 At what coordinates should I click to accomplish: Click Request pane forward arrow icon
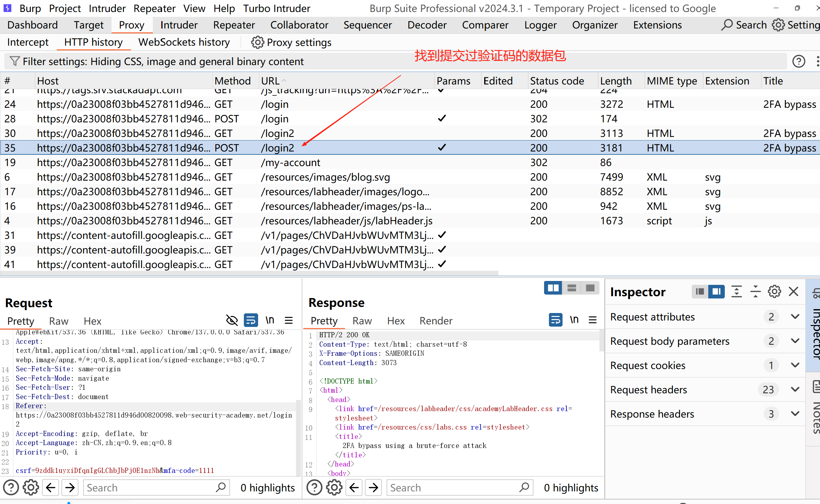coord(70,488)
